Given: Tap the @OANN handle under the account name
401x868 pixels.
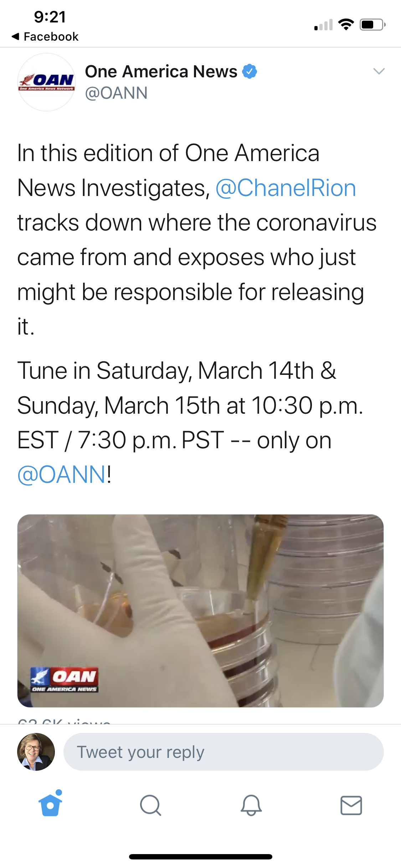Looking at the screenshot, I should click(116, 93).
